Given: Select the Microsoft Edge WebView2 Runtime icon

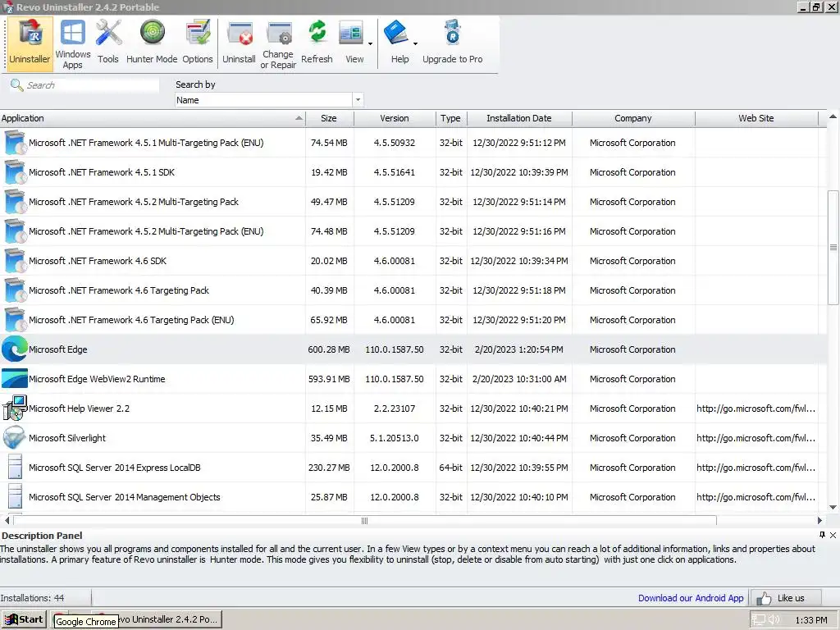Looking at the screenshot, I should 15,379.
